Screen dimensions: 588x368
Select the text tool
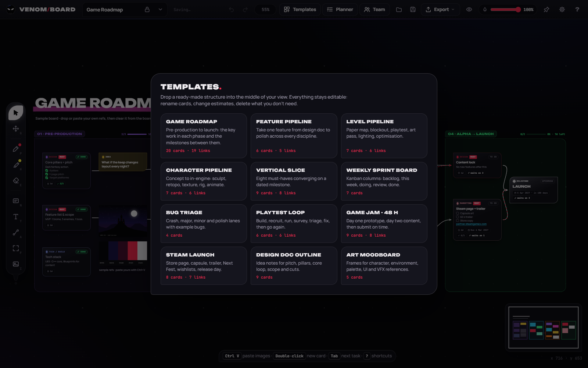pyautogui.click(x=16, y=217)
